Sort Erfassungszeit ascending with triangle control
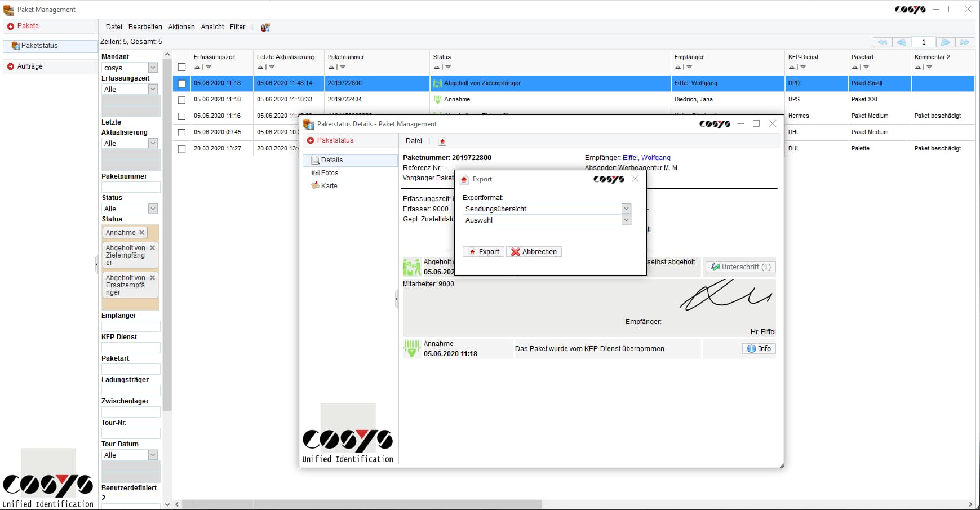 point(197,67)
